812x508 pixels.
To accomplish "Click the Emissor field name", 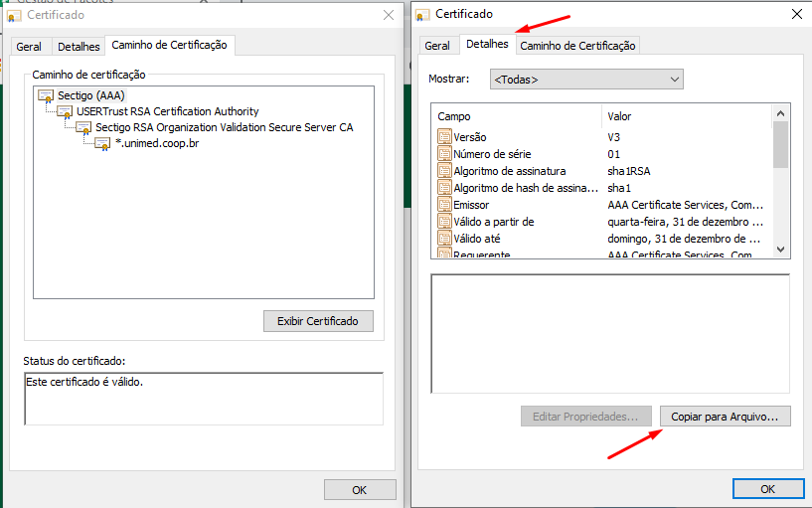I will [x=471, y=205].
